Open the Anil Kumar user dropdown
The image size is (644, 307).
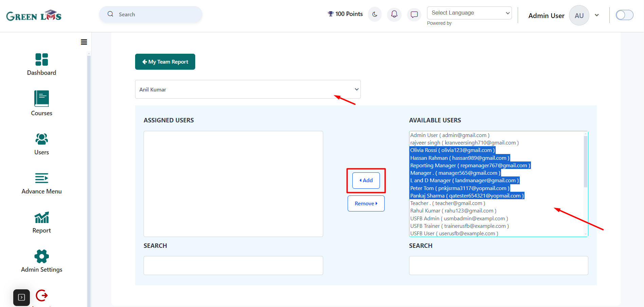(x=248, y=89)
